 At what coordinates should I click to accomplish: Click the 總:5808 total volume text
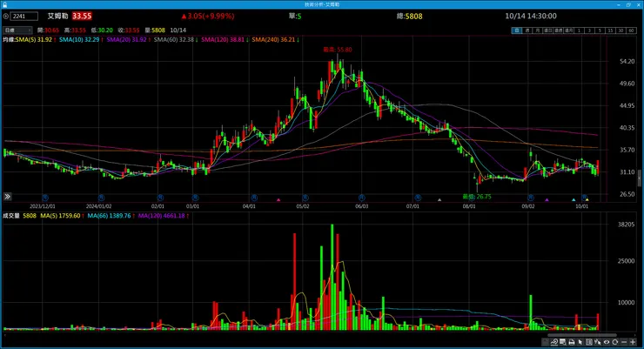[x=410, y=17]
